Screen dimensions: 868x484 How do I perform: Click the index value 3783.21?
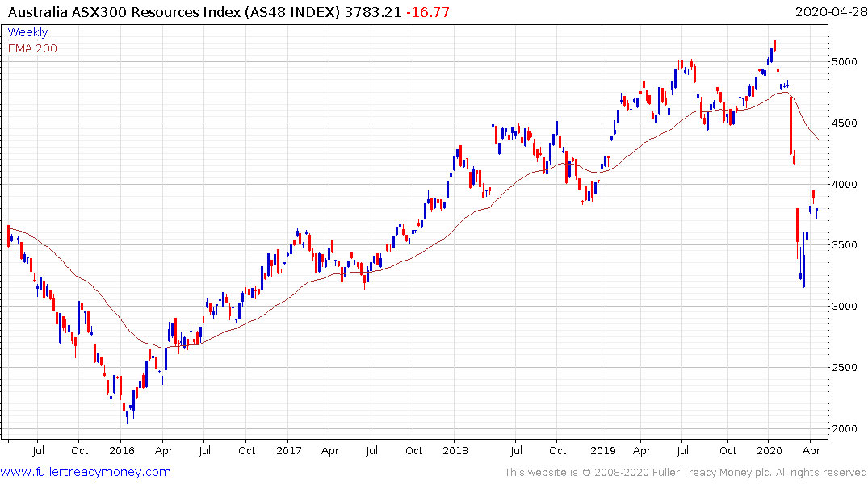pos(372,12)
